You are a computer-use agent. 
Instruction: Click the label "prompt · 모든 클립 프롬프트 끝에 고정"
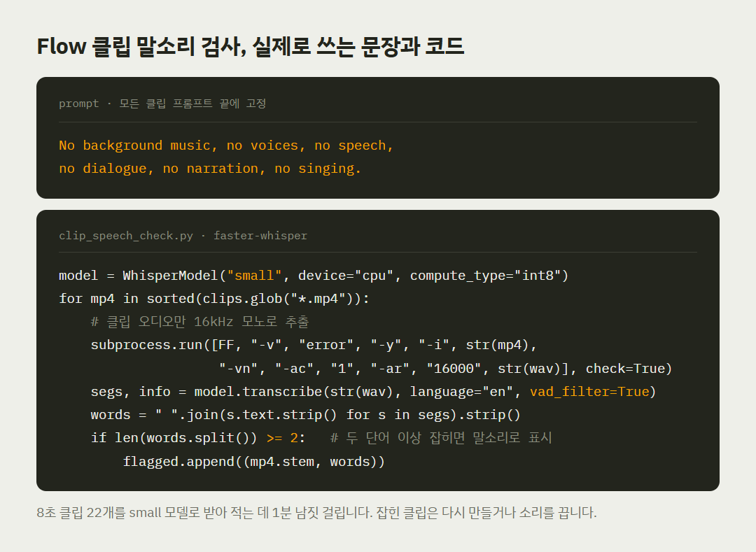(162, 104)
